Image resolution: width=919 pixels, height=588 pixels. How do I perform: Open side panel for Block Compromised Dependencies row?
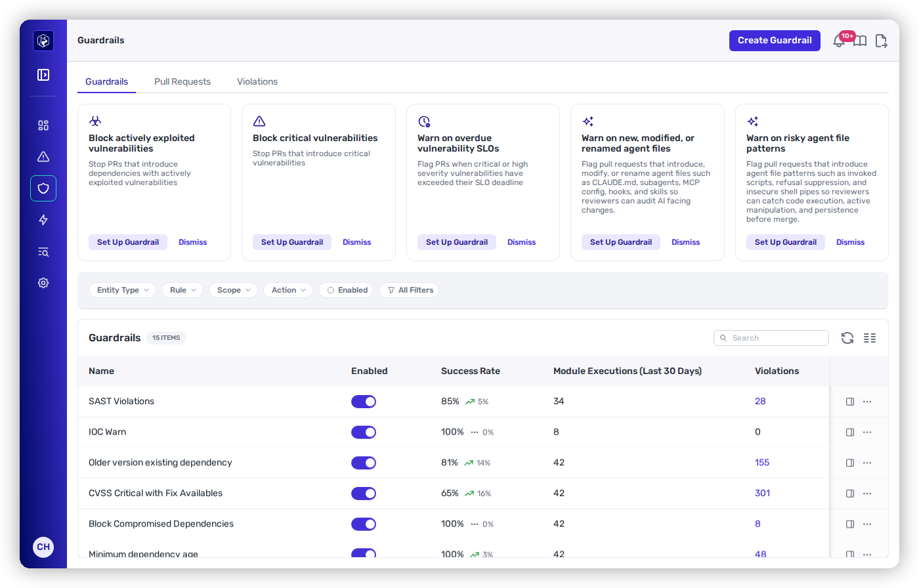point(850,524)
